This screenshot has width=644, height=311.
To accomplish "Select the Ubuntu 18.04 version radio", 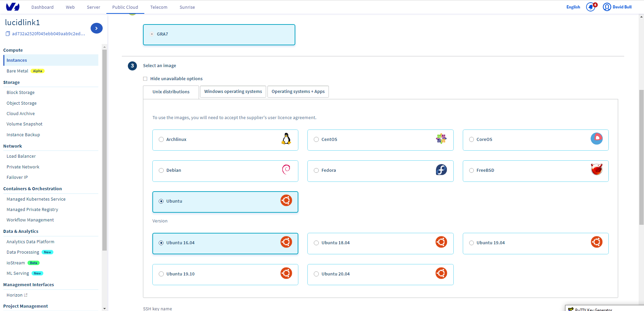I will click(316, 243).
